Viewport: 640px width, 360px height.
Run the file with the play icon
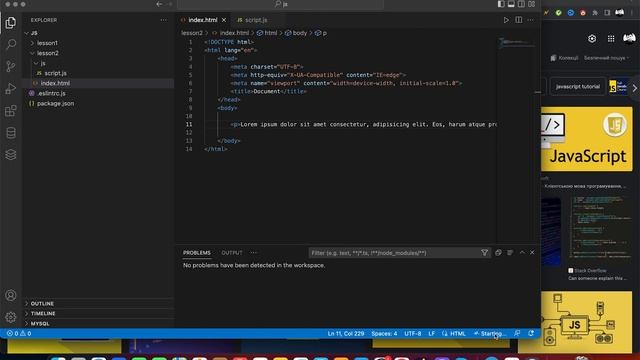[506, 20]
